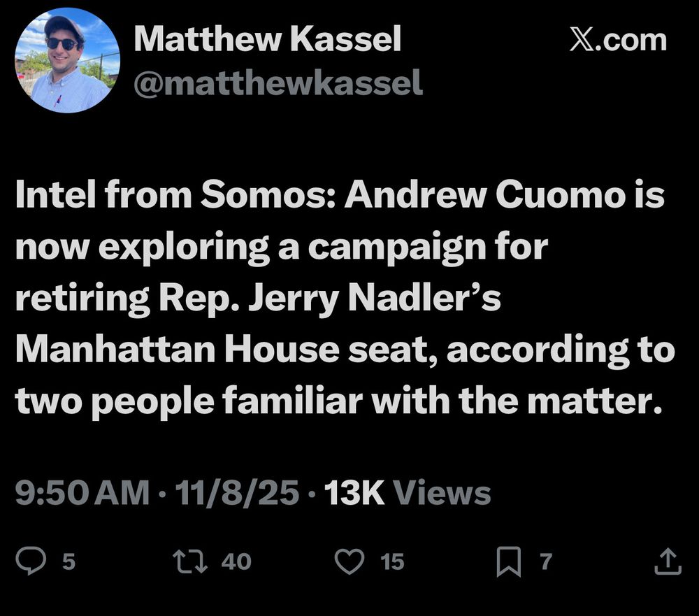Click the Matthew Kassel display name
Image resolution: width=699 pixels, height=616 pixels.
point(268,39)
